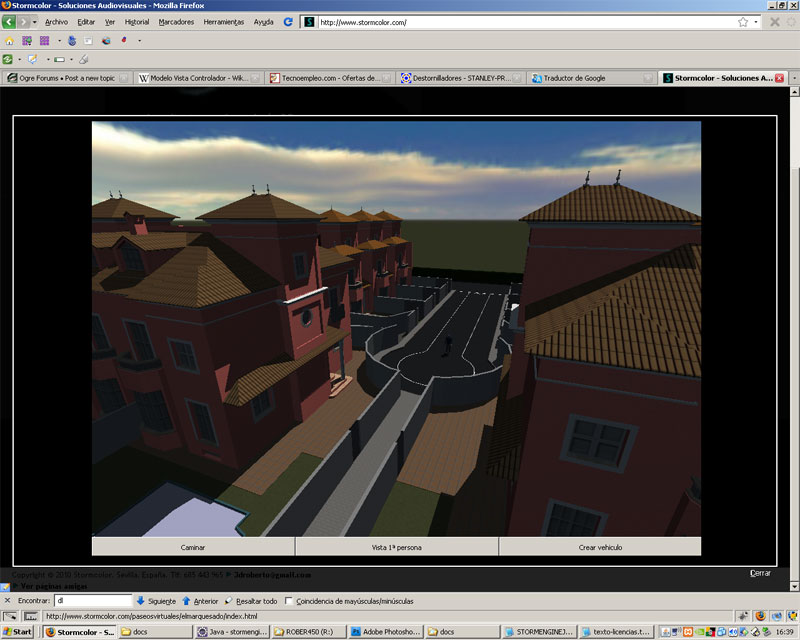Click in the Encontrar search field
Image resolution: width=800 pixels, height=640 pixels.
point(93,601)
